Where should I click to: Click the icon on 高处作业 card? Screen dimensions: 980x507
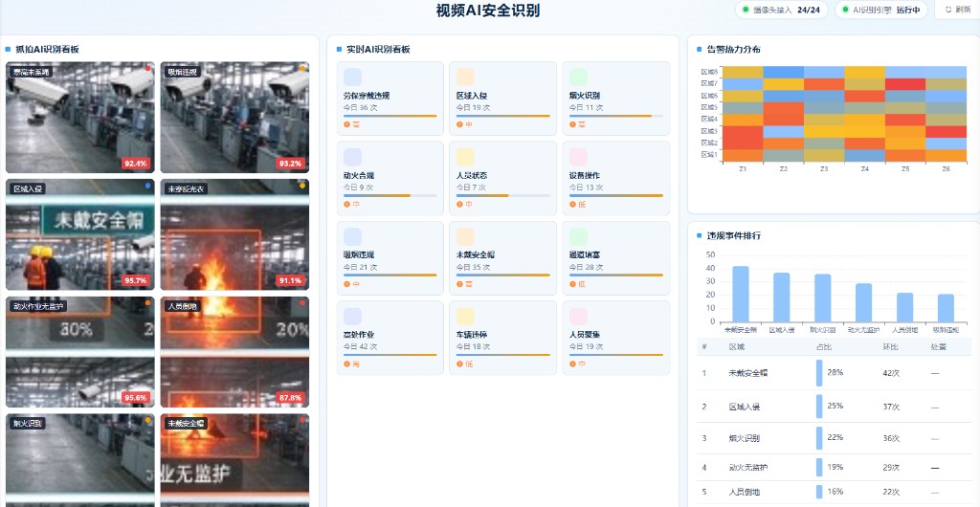(x=352, y=317)
